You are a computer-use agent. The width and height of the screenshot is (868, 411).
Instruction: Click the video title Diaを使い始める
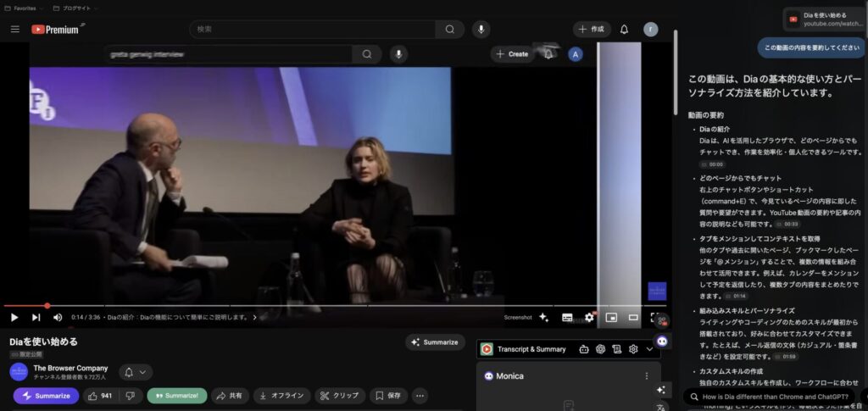pos(44,342)
